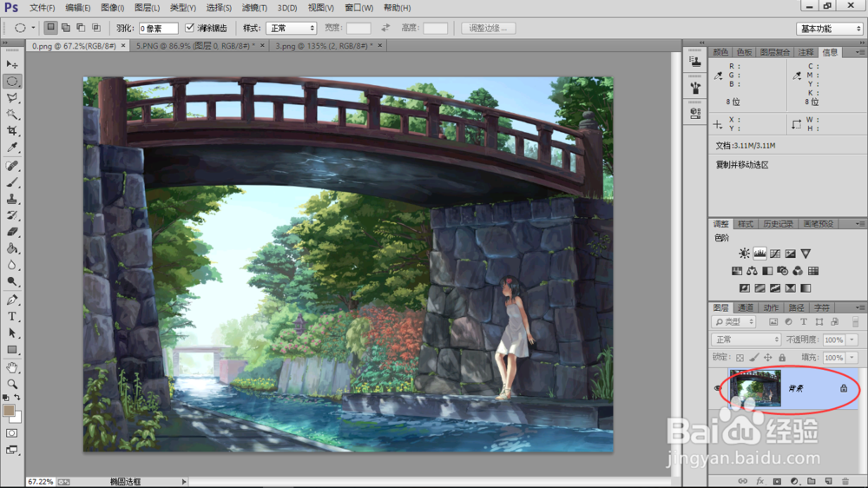Open the Filter menu
868x488 pixels.
coord(254,8)
